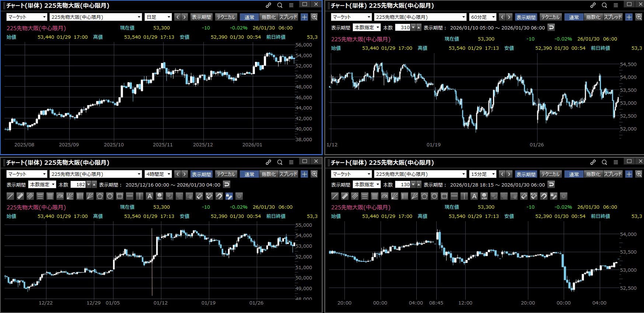This screenshot has width=644, height=313.
Task: Click reset period arrow icon in 60分足 chart
Action: pyautogui.click(x=551, y=28)
